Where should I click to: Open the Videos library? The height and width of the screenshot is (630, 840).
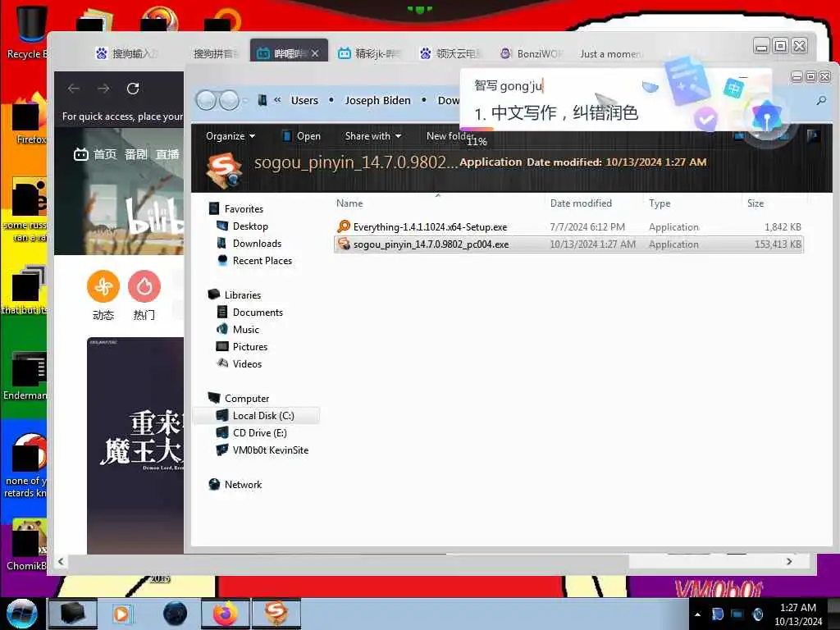pyautogui.click(x=239, y=363)
